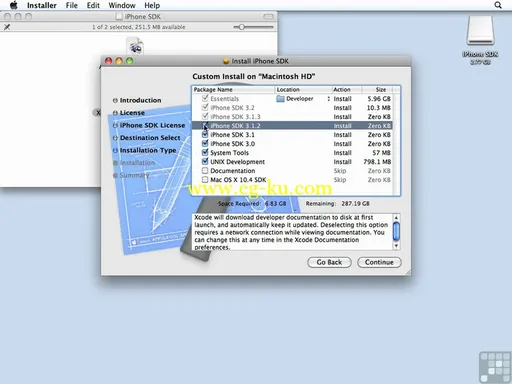The height and width of the screenshot is (384, 512).
Task: Click the Space Required 6.83 GB value
Action: coord(275,203)
